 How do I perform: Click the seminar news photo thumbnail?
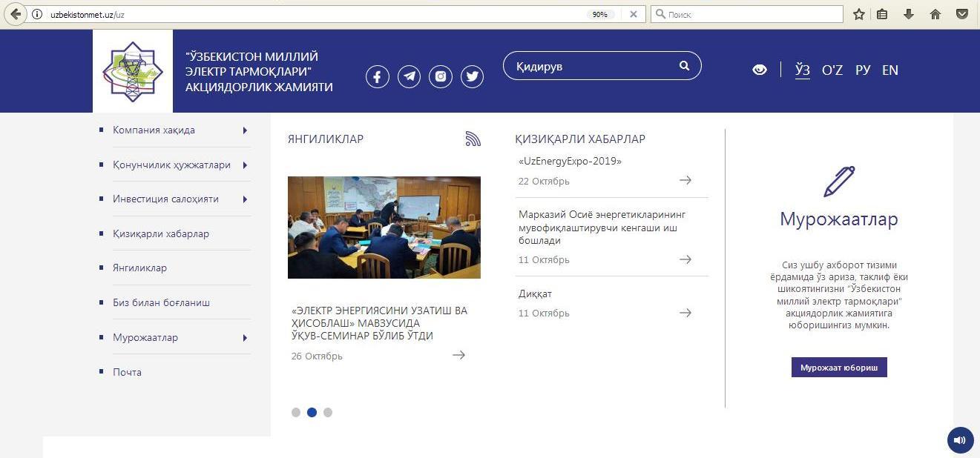tap(384, 228)
